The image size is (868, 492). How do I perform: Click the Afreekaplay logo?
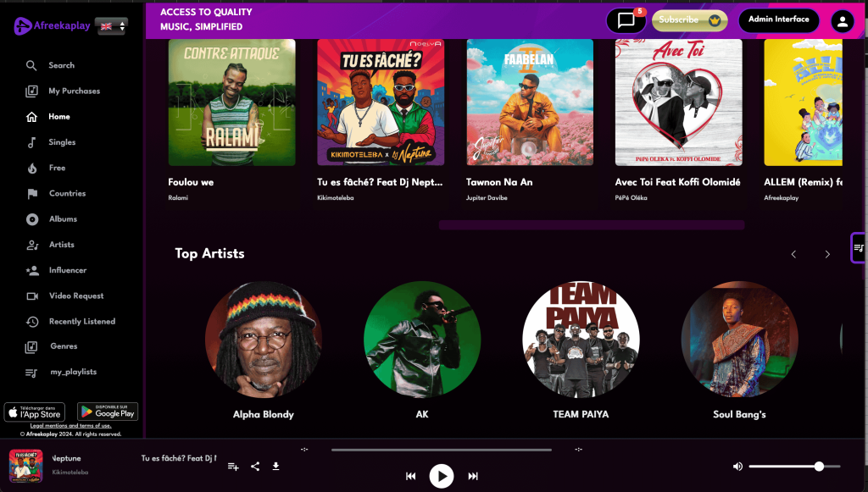(52, 26)
